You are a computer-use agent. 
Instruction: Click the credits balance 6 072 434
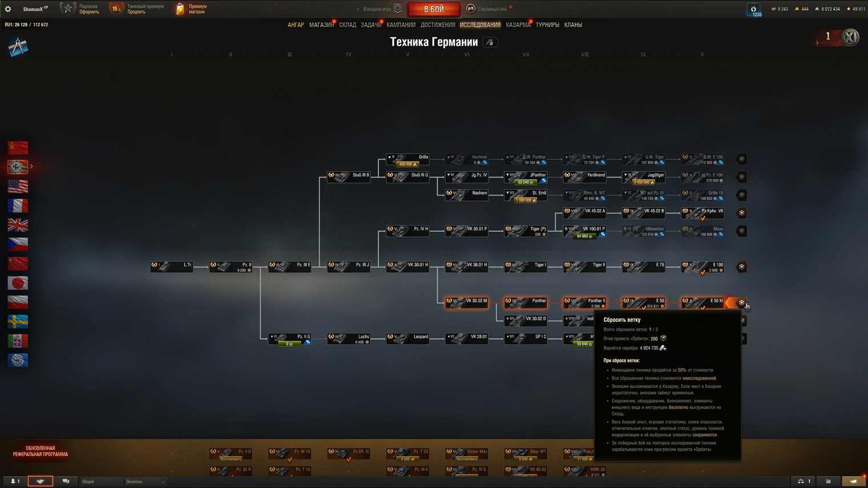click(x=827, y=9)
